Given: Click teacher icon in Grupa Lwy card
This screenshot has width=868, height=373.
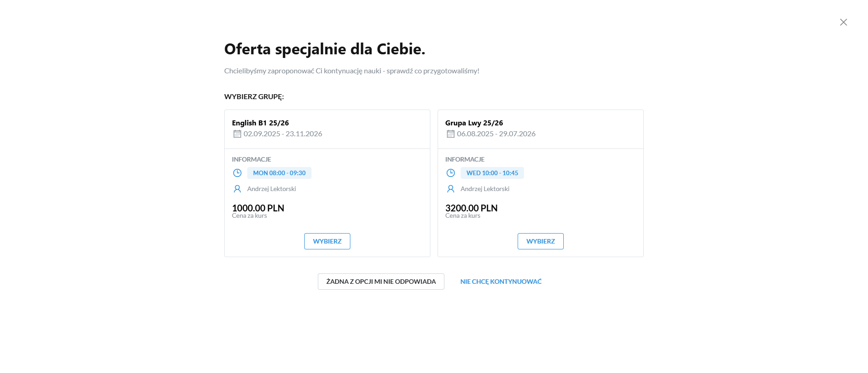Looking at the screenshot, I should pos(451,189).
